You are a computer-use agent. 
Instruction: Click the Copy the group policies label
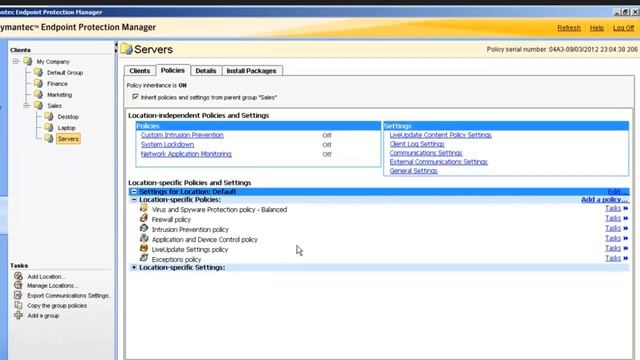coord(57,305)
